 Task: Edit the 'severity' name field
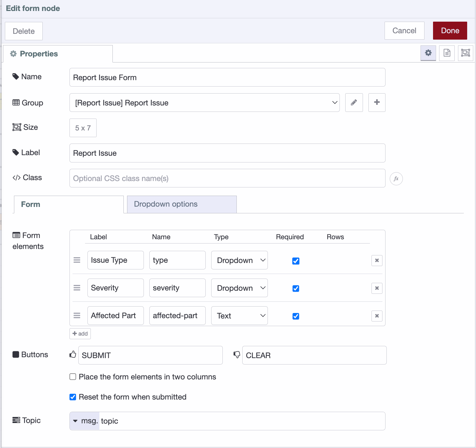(177, 288)
